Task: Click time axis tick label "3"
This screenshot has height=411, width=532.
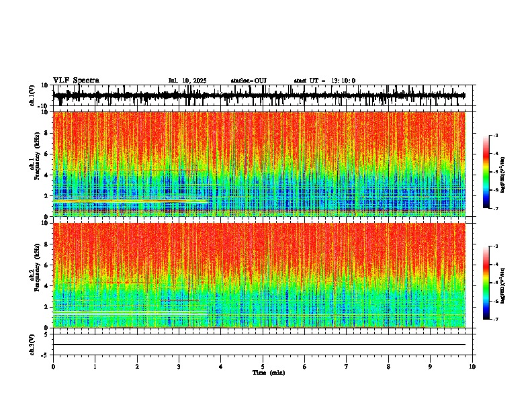Action: (179, 367)
